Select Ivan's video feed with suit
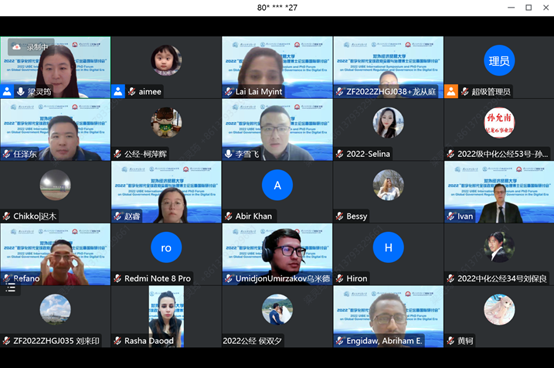The width and height of the screenshot is (554, 368). [499, 192]
